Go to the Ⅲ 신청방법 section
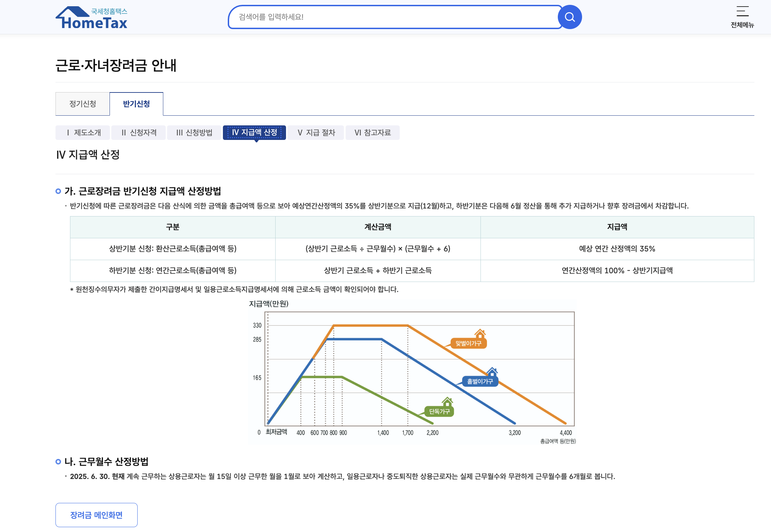Viewport: 771px width, 532px height. pos(194,133)
